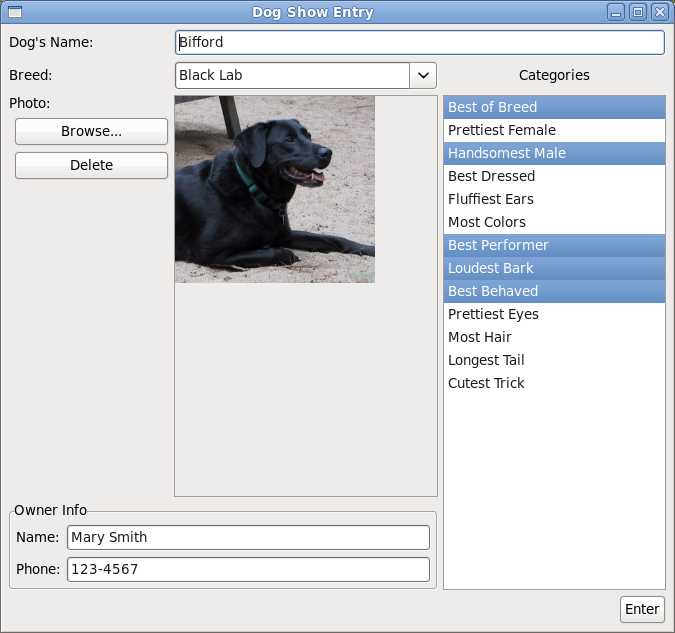Maximize the Dog Show Entry window

[x=638, y=12]
